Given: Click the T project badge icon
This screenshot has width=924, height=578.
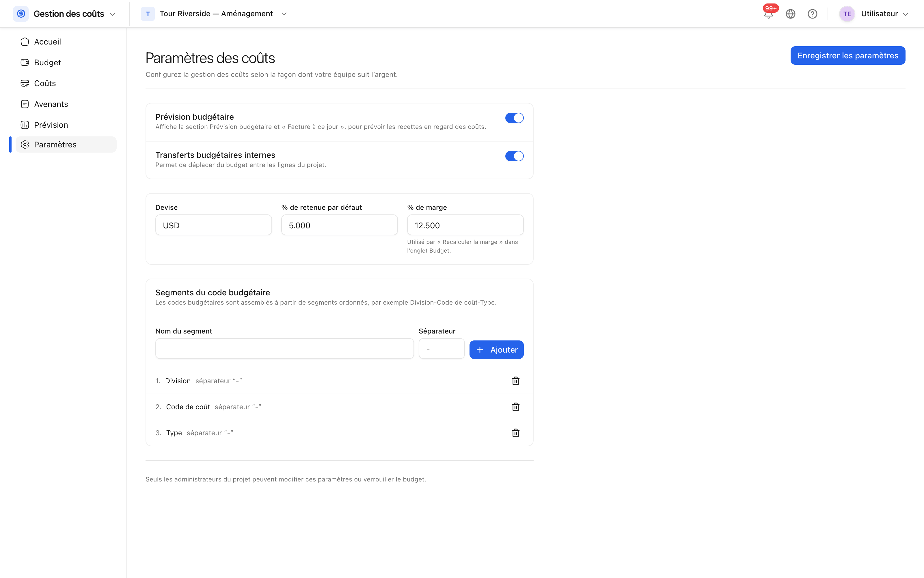Looking at the screenshot, I should (x=148, y=14).
